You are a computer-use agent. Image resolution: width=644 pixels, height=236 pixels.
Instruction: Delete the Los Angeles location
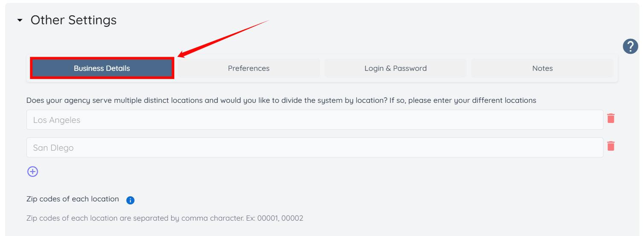pyautogui.click(x=611, y=118)
